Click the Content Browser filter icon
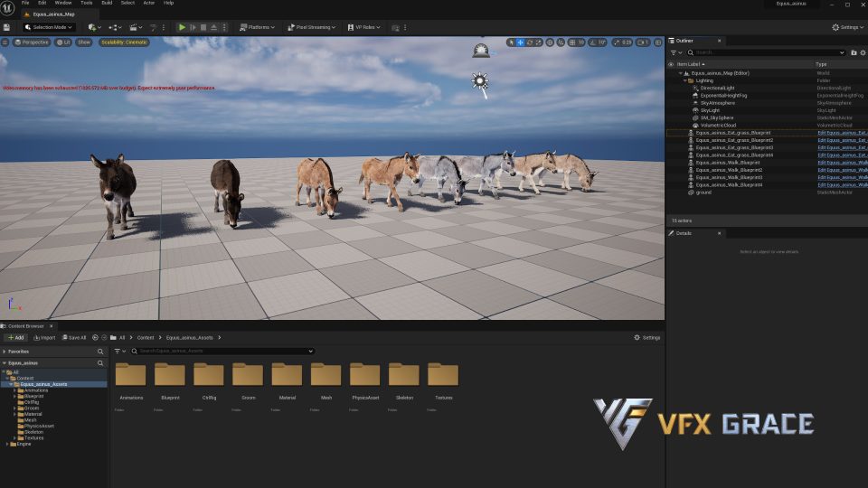The height and width of the screenshot is (488, 868). 118,351
